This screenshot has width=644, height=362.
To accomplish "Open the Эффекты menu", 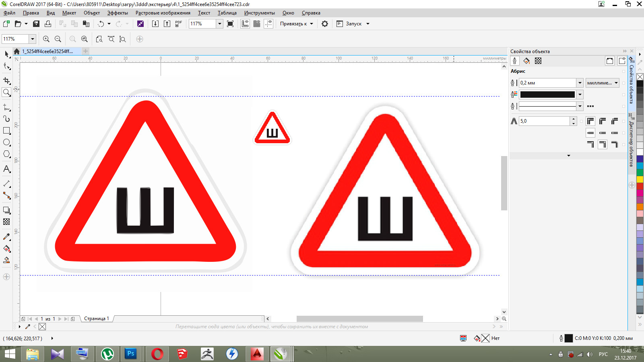I will (x=118, y=13).
